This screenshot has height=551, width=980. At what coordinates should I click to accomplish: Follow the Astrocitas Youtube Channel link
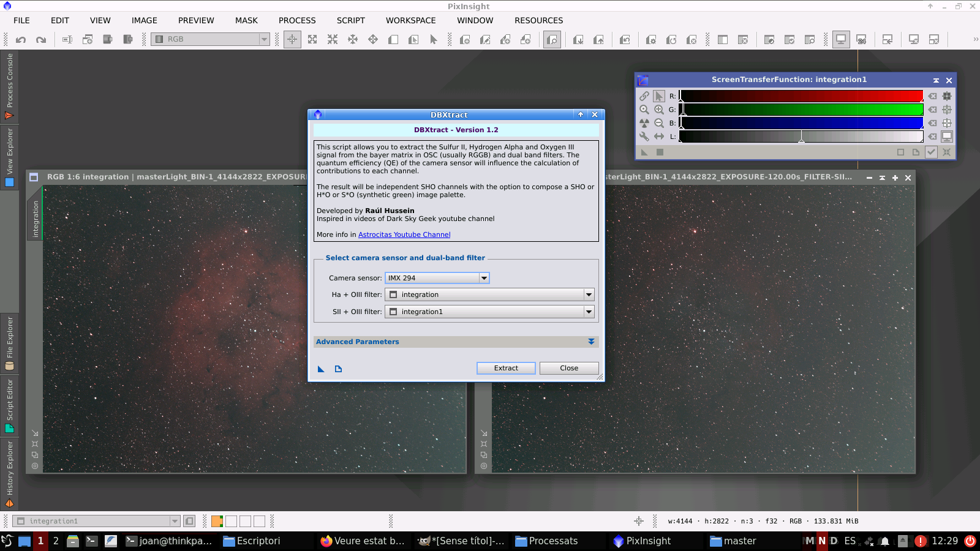point(404,234)
